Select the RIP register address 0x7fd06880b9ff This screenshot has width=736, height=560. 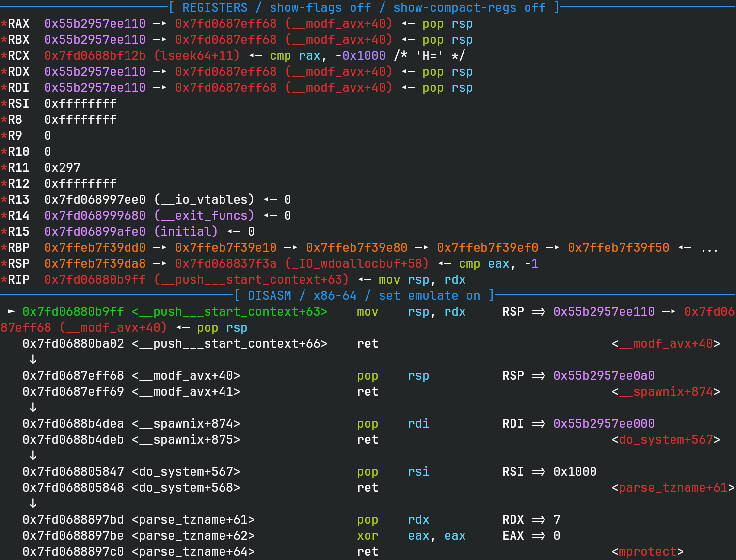pyautogui.click(x=95, y=280)
